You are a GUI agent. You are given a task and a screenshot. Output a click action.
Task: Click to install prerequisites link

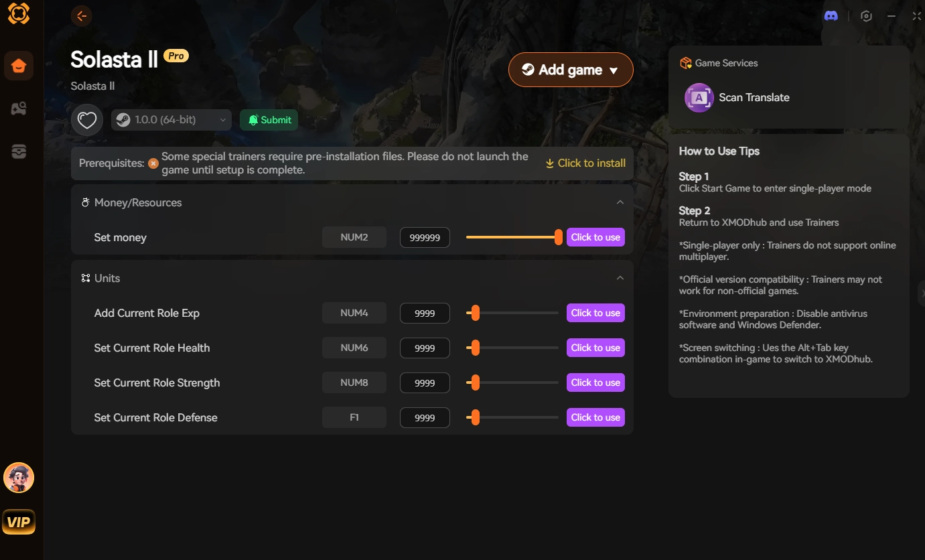click(x=585, y=163)
